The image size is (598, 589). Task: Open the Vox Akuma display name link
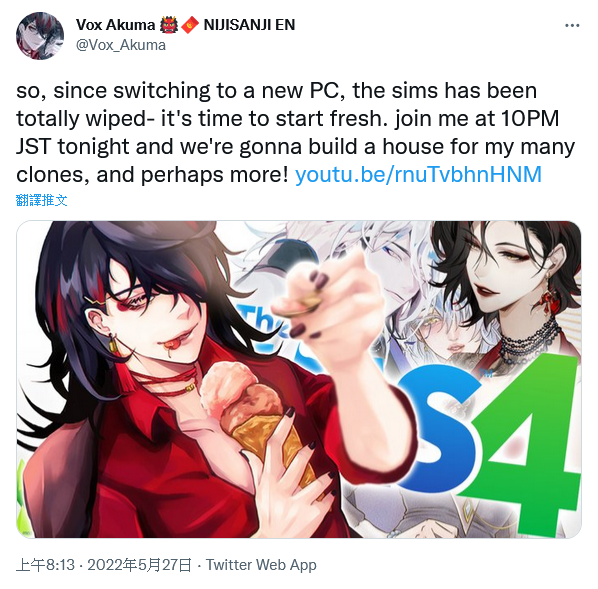click(x=116, y=25)
